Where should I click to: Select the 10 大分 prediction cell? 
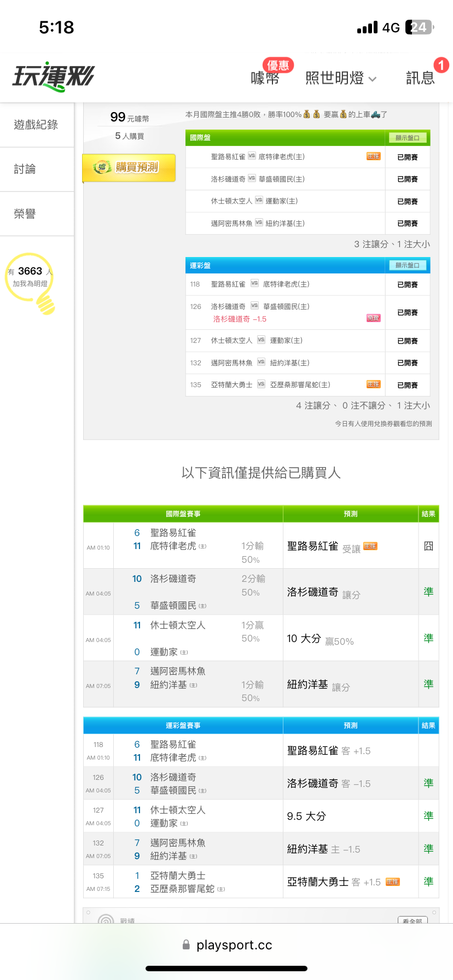pyautogui.click(x=351, y=639)
